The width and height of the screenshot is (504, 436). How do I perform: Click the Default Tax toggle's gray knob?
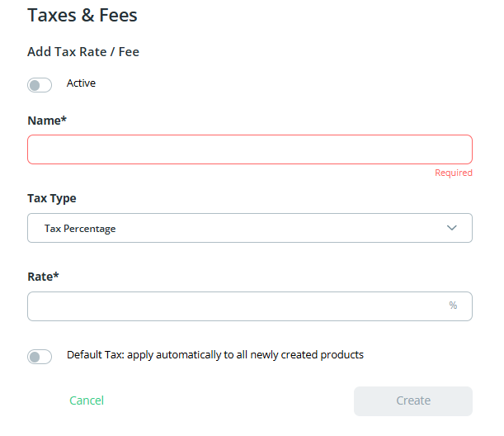pyautogui.click(x=35, y=357)
